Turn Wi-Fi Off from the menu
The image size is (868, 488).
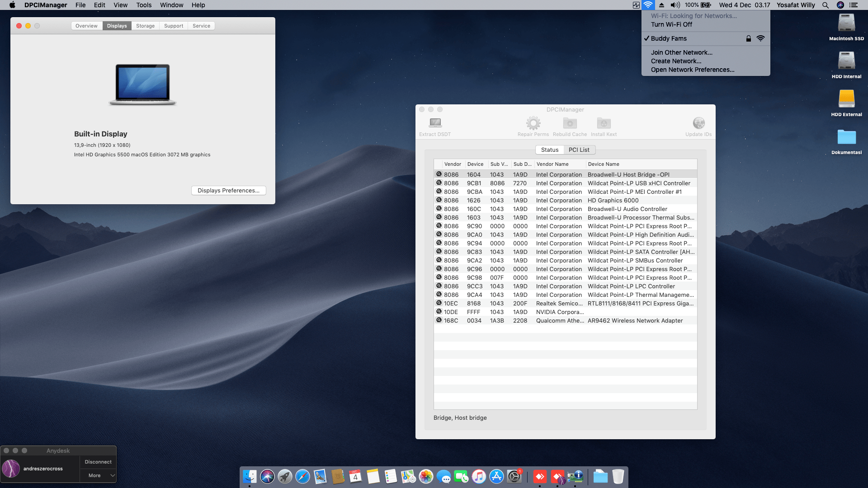coord(671,24)
